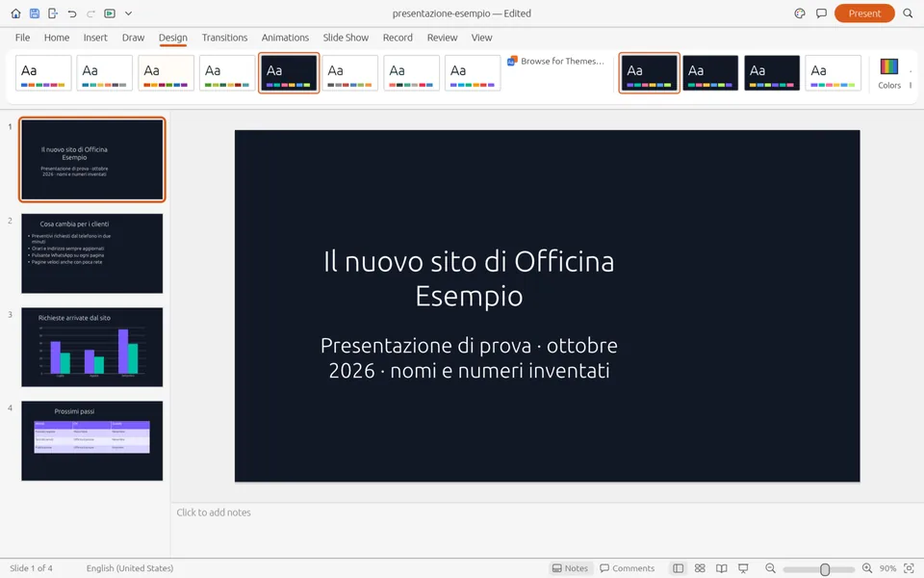This screenshot has width=924, height=578.
Task: Click the orange Present button
Action: [864, 13]
